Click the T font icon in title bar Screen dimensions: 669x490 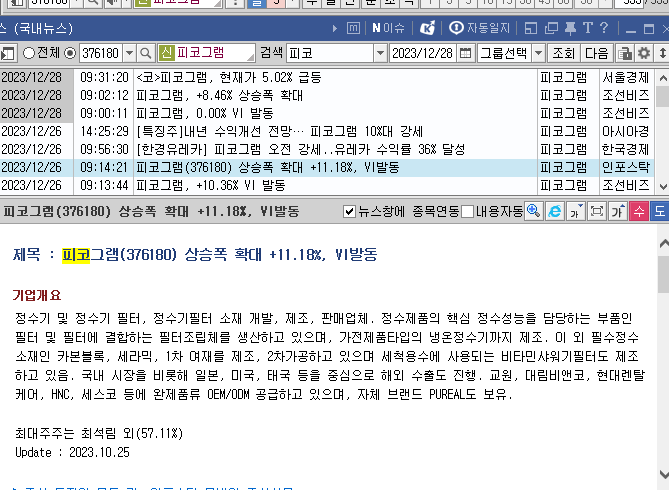pos(588,28)
